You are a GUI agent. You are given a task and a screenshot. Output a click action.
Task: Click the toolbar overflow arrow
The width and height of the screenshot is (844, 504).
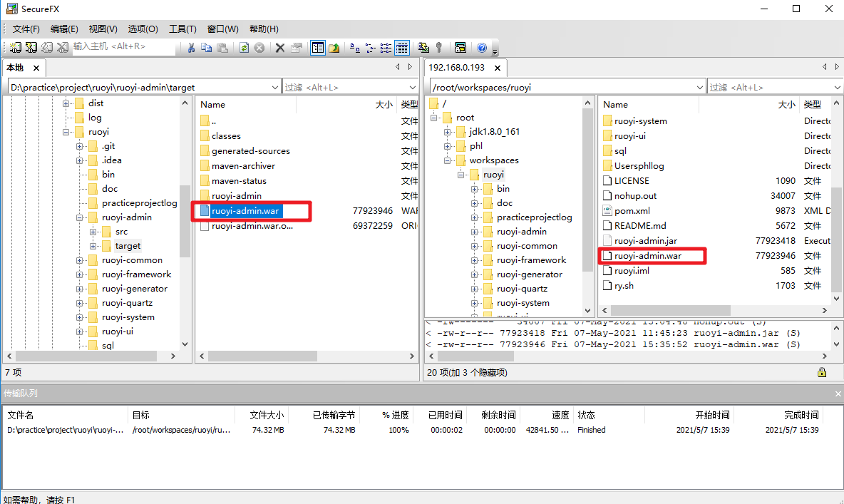pyautogui.click(x=495, y=51)
